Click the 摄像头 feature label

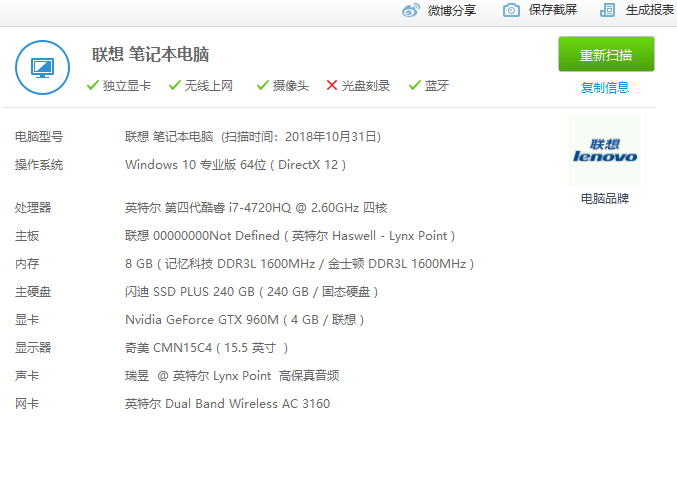(291, 85)
